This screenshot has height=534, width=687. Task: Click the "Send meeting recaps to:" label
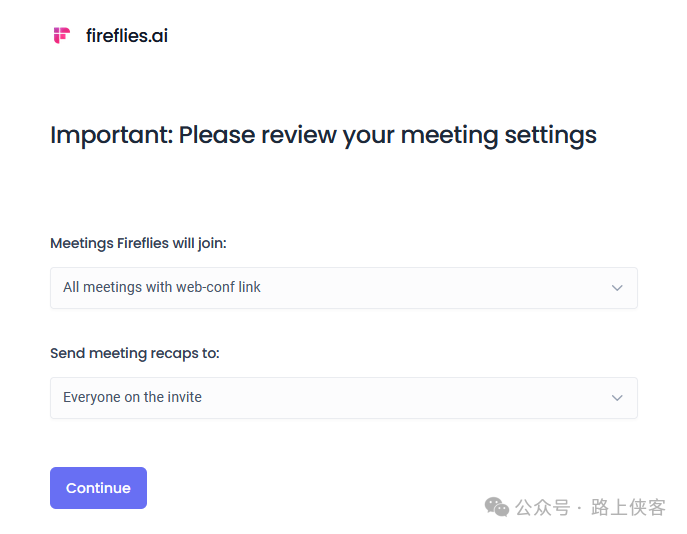point(135,353)
